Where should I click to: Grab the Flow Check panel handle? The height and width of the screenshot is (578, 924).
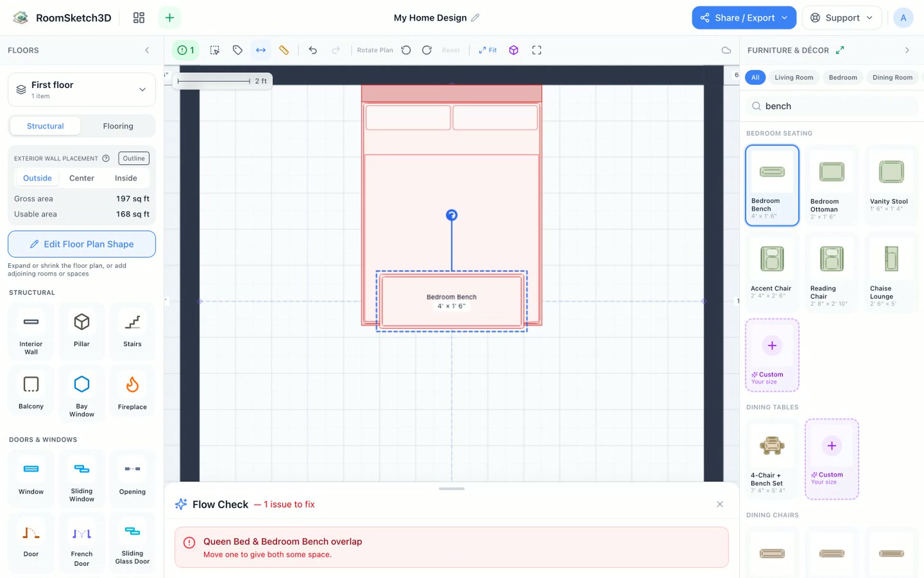click(x=451, y=488)
